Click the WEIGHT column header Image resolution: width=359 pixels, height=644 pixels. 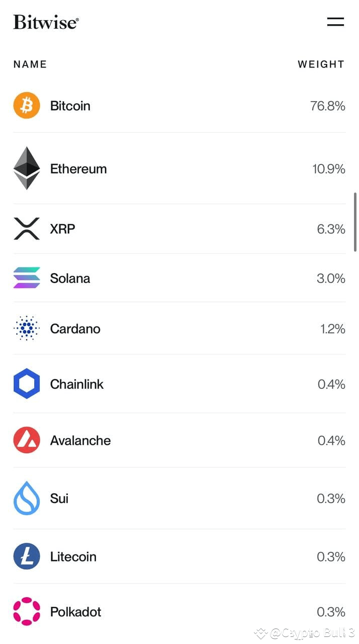coord(321,64)
